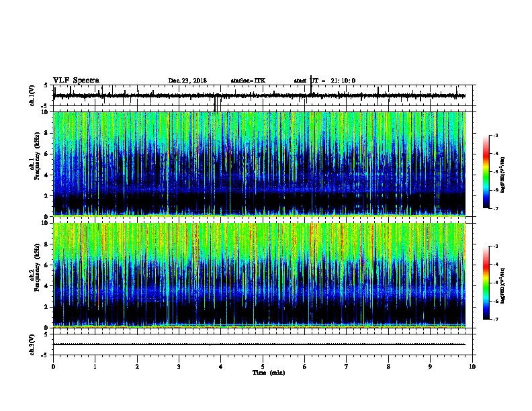
Task: Click time axis tick label '5'
Action: pos(263,367)
